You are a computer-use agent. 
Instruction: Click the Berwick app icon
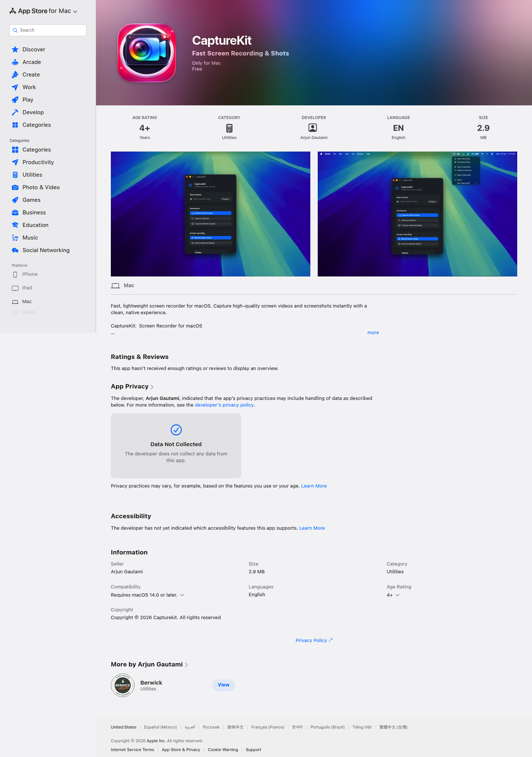(123, 685)
